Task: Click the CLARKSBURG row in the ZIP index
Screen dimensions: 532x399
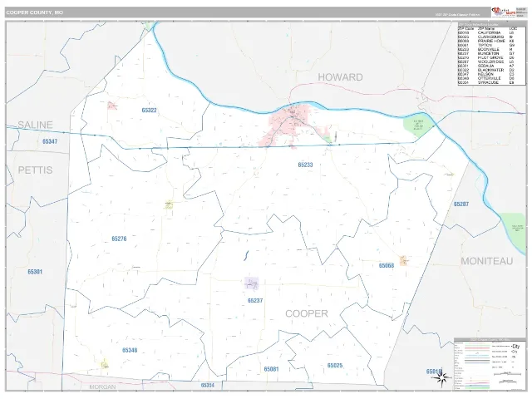Action: [486, 37]
